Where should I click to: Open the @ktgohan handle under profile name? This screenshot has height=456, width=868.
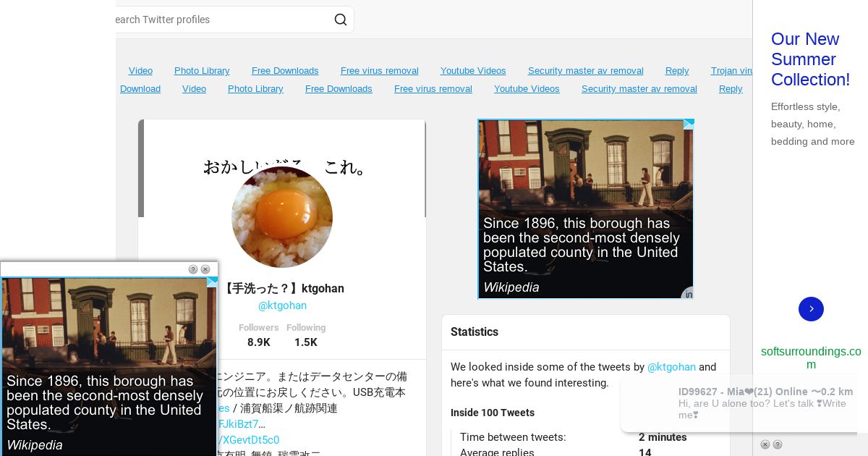point(282,305)
